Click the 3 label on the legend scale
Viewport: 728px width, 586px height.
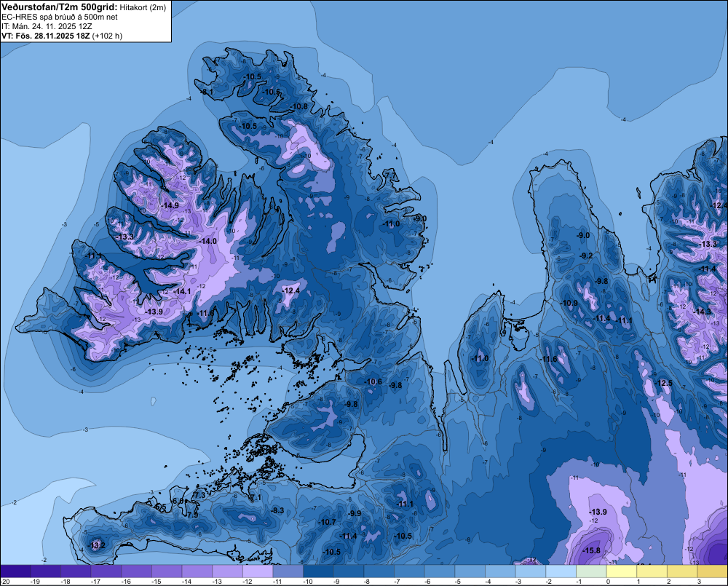click(x=699, y=582)
